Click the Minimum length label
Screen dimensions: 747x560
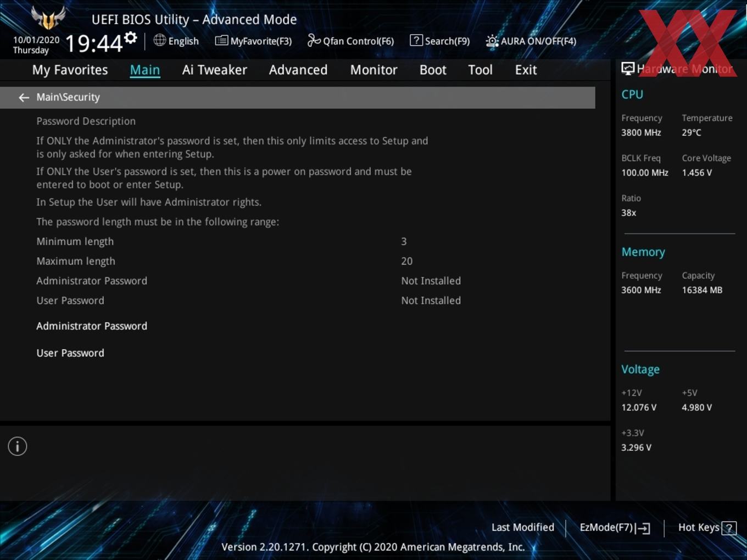click(x=75, y=242)
